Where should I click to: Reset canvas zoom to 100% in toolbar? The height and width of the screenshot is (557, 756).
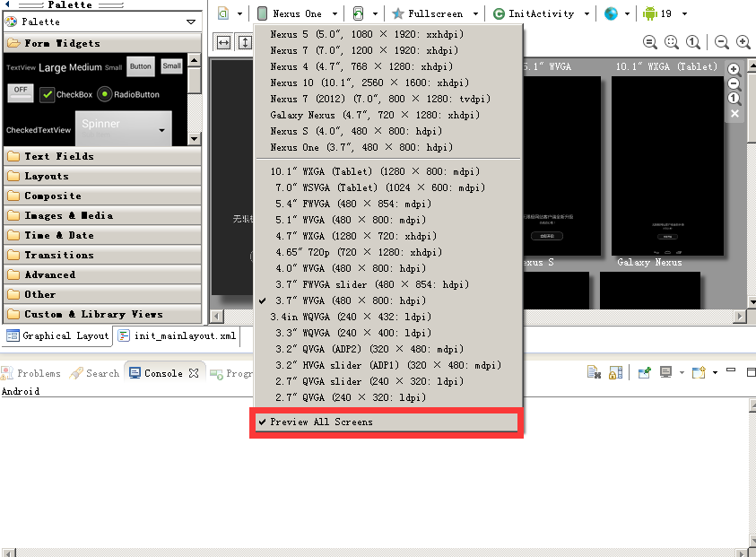point(693,42)
